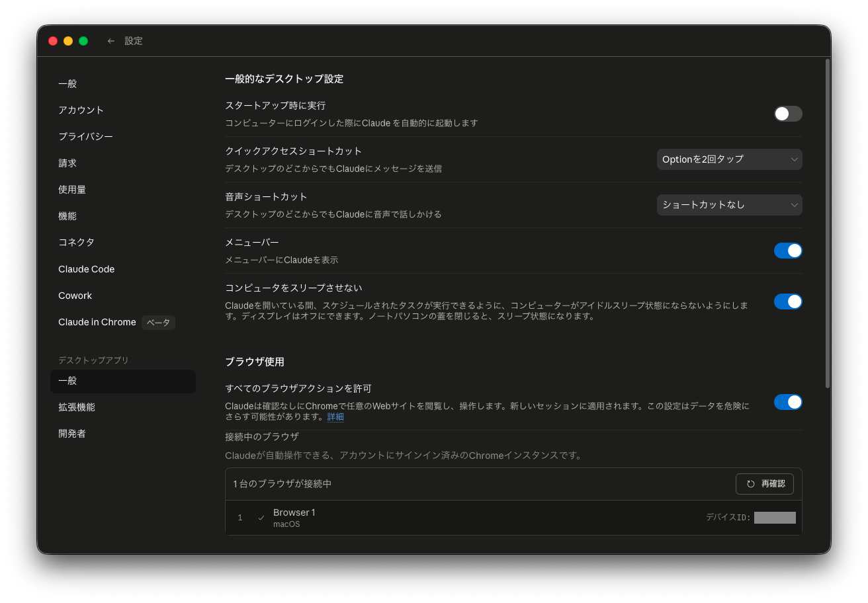This screenshot has height=603, width=868.
Task: Click the 再確認 button
Action: point(764,484)
